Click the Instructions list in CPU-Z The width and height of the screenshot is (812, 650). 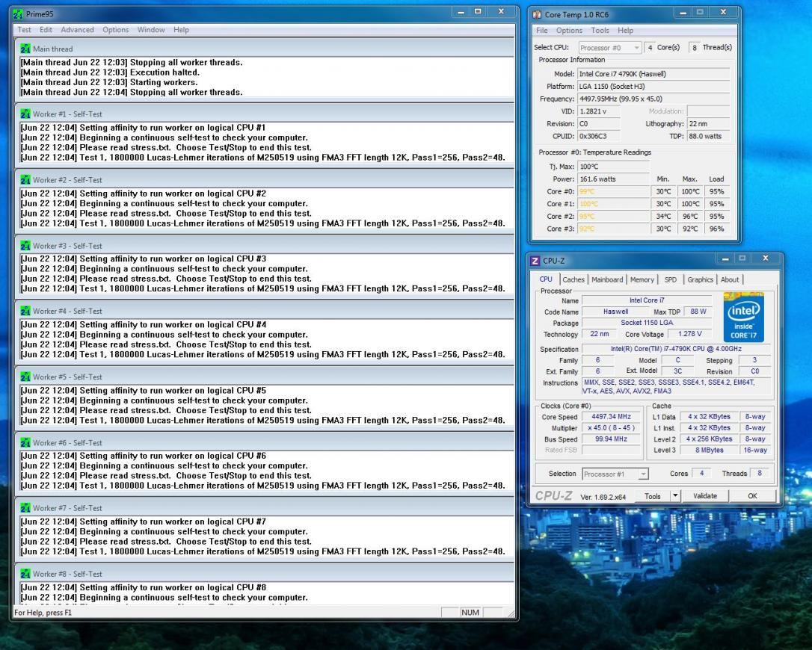click(x=676, y=387)
